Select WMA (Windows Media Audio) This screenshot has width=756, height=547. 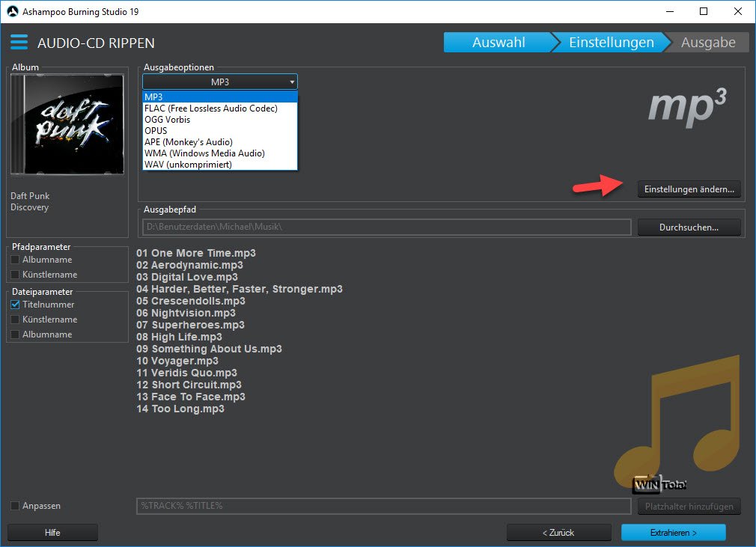click(220, 153)
